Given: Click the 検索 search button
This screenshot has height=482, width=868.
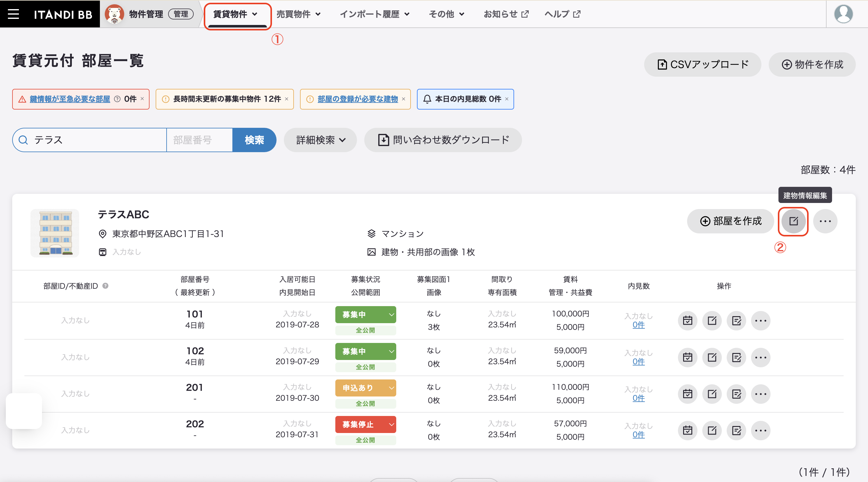Looking at the screenshot, I should point(254,140).
